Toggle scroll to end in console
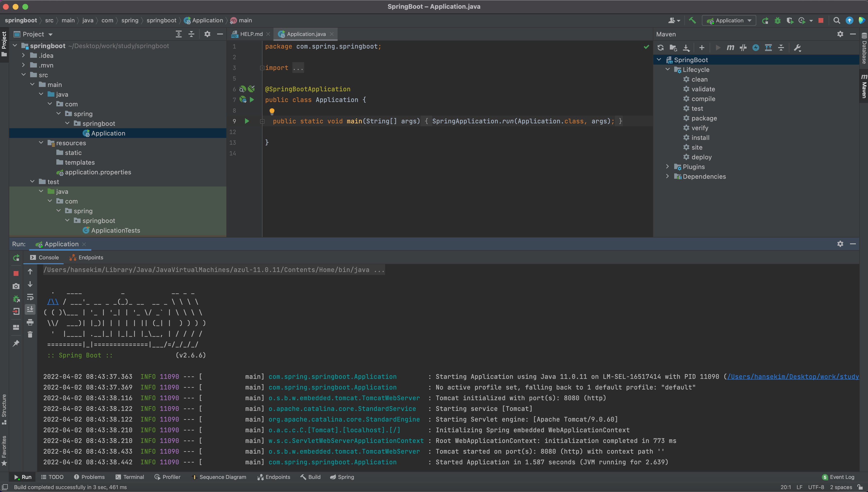 tap(30, 310)
